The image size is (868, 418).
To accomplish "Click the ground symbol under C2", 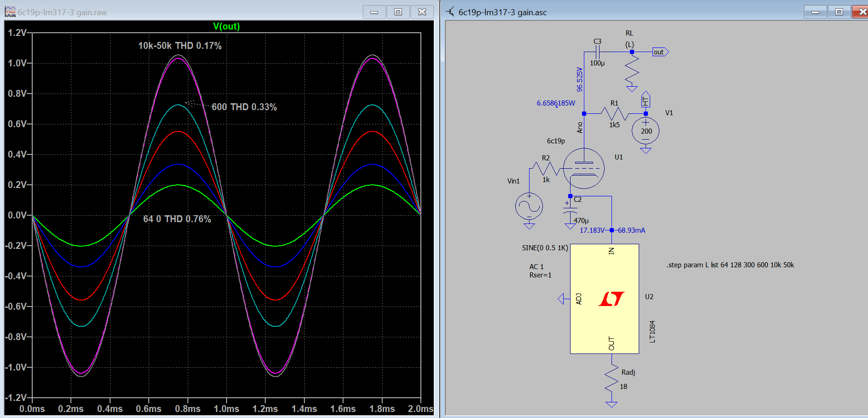I will [570, 226].
